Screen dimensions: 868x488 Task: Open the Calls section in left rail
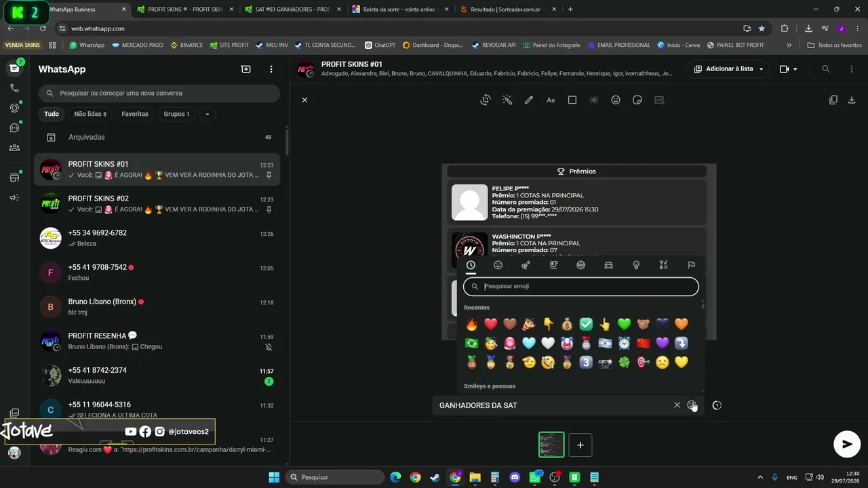coord(14,88)
